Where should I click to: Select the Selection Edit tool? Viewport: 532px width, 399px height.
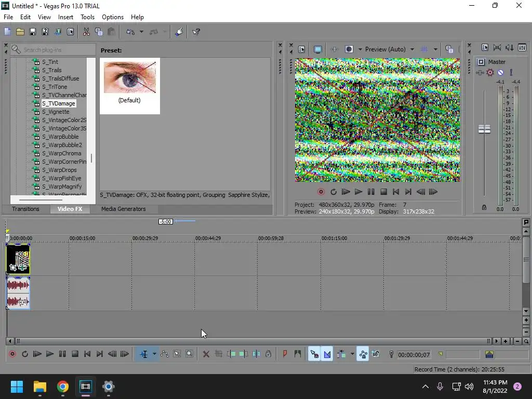(177, 354)
